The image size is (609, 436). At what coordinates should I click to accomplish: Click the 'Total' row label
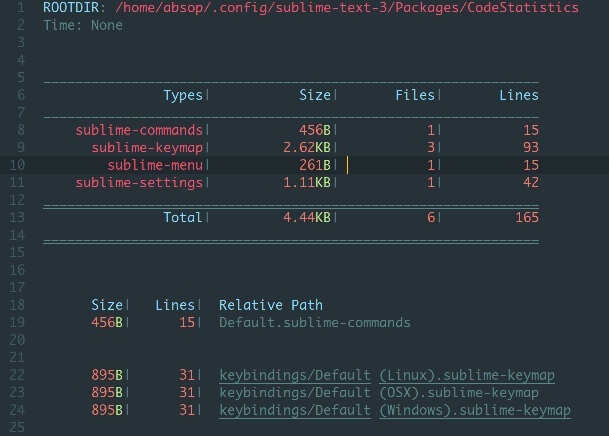point(183,217)
